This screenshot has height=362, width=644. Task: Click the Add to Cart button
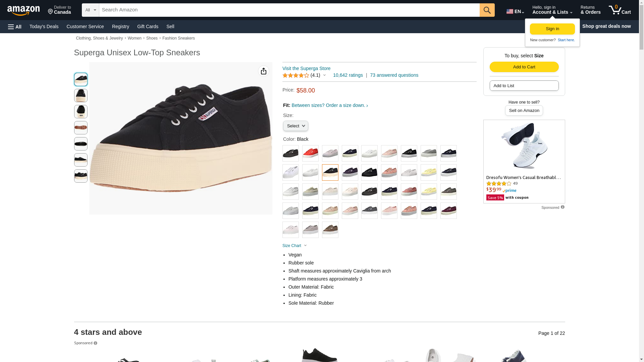(x=524, y=67)
